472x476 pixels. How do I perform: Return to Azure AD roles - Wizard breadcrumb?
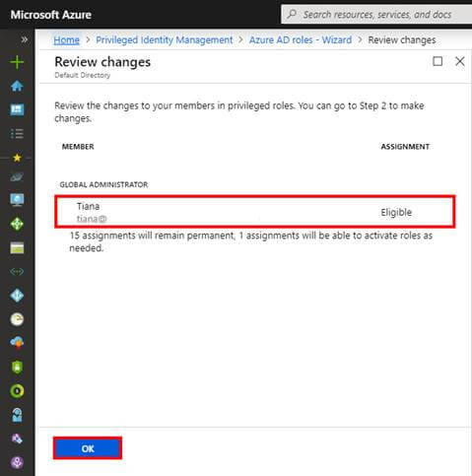(301, 40)
